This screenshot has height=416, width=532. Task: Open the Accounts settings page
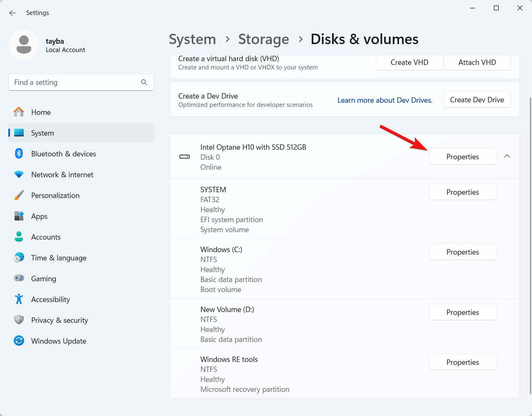[x=46, y=237]
